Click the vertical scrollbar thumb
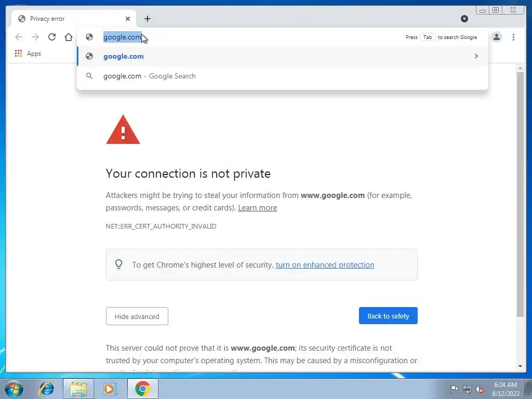The width and height of the screenshot is (532, 399). [x=520, y=194]
